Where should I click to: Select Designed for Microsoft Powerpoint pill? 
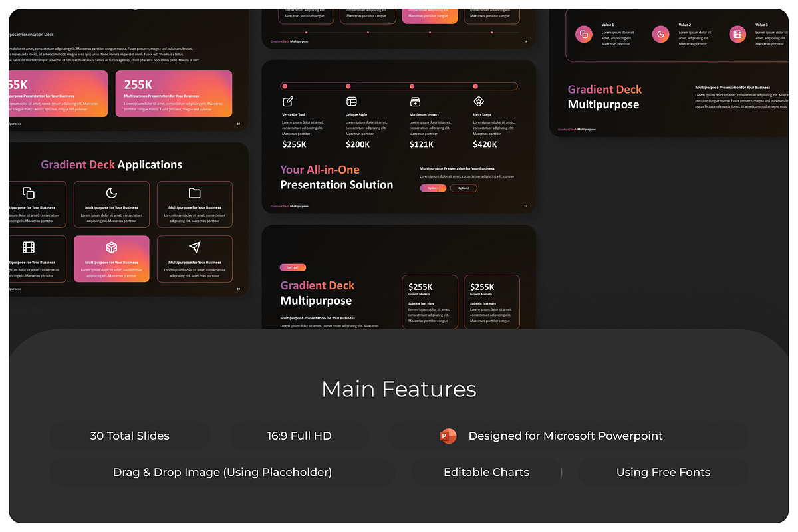click(x=569, y=436)
